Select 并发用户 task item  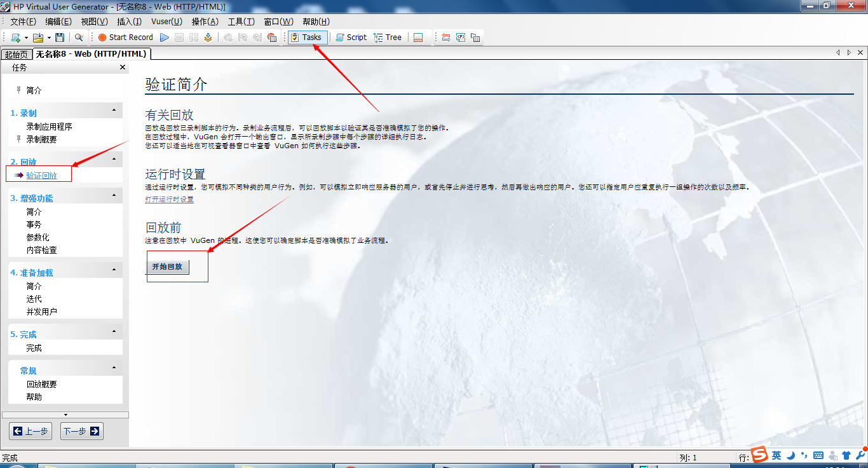click(x=42, y=312)
